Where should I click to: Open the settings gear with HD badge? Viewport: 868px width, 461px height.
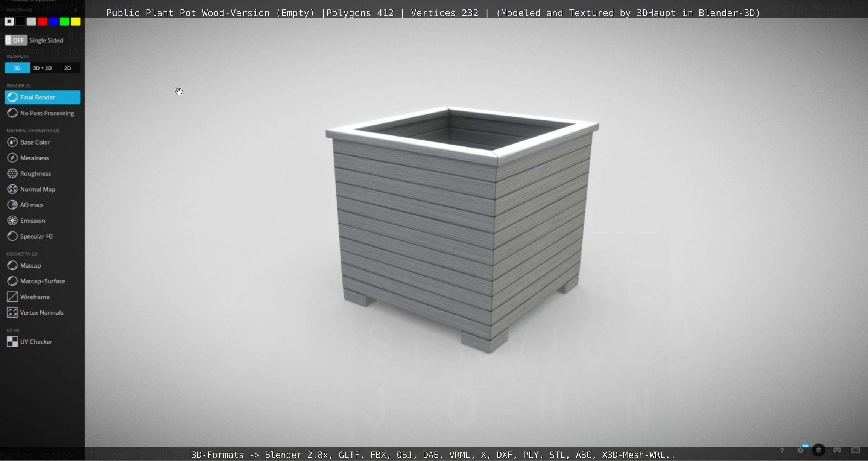(x=801, y=450)
